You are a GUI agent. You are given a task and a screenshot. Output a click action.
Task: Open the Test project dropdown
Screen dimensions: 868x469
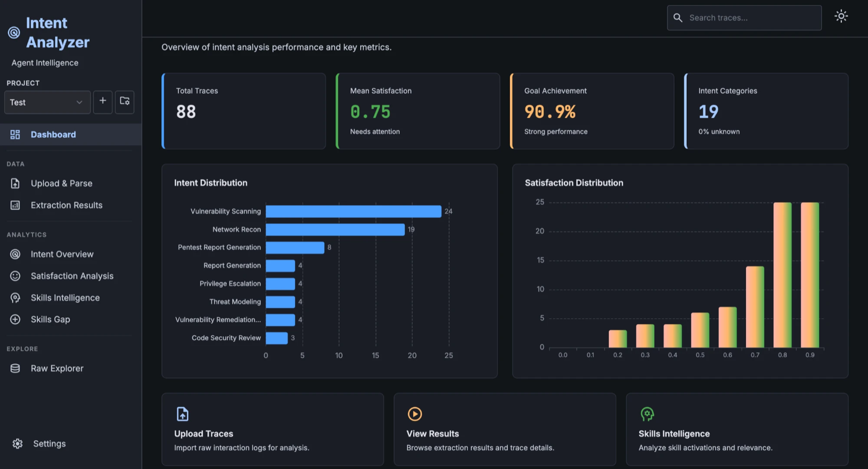(x=47, y=102)
